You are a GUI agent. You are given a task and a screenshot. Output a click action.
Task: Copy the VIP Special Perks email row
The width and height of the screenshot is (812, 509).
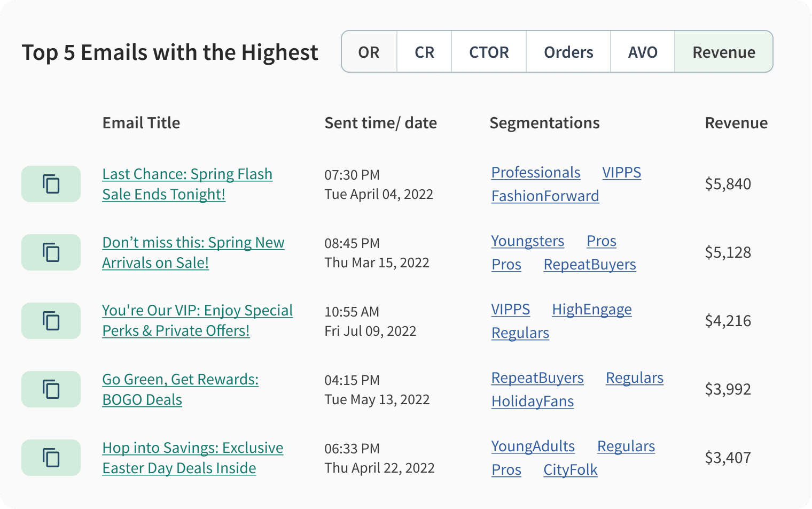[51, 321]
